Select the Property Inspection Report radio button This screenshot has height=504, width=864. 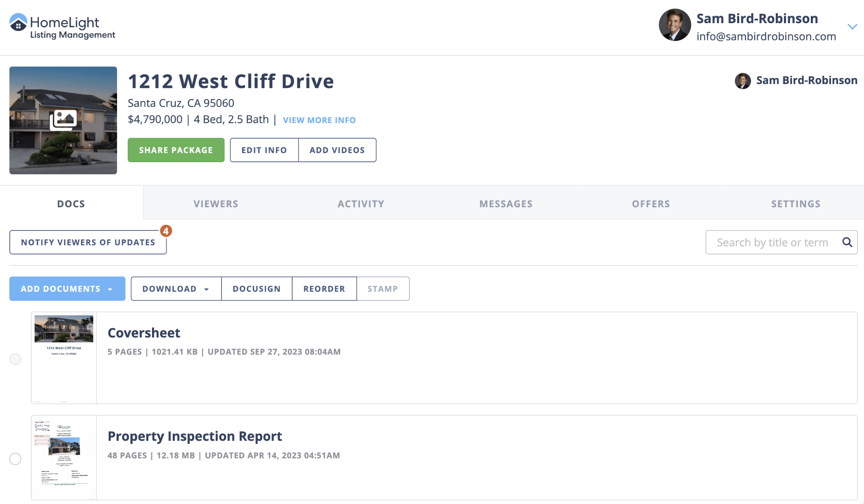[15, 459]
